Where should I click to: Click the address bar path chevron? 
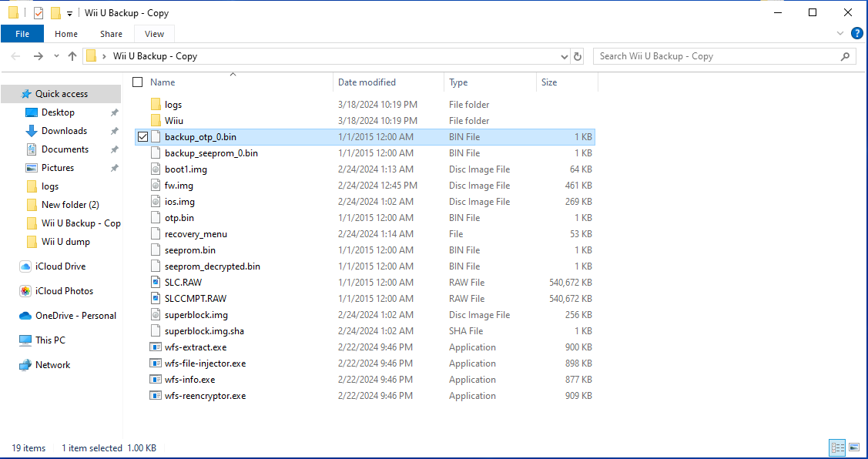coord(104,56)
